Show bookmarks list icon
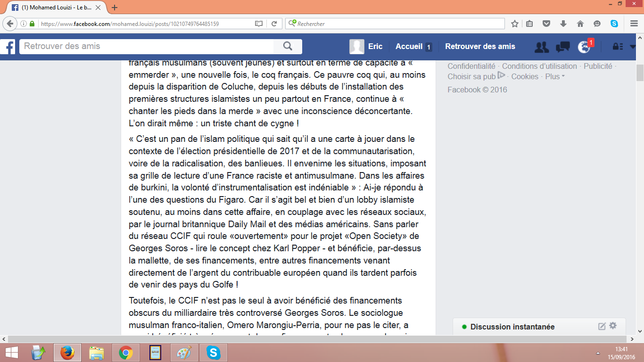The image size is (644, 362). tap(529, 24)
